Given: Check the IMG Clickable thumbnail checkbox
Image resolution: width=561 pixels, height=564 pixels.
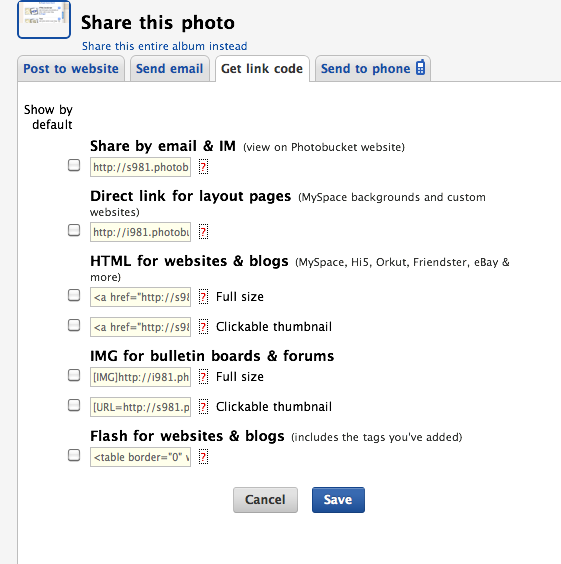Looking at the screenshot, I should pyautogui.click(x=74, y=405).
